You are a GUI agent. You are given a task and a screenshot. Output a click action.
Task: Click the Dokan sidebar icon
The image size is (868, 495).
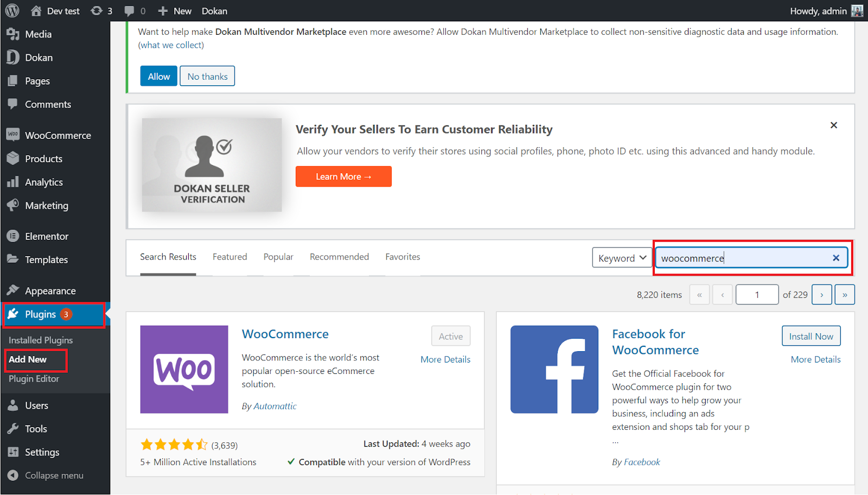click(13, 58)
